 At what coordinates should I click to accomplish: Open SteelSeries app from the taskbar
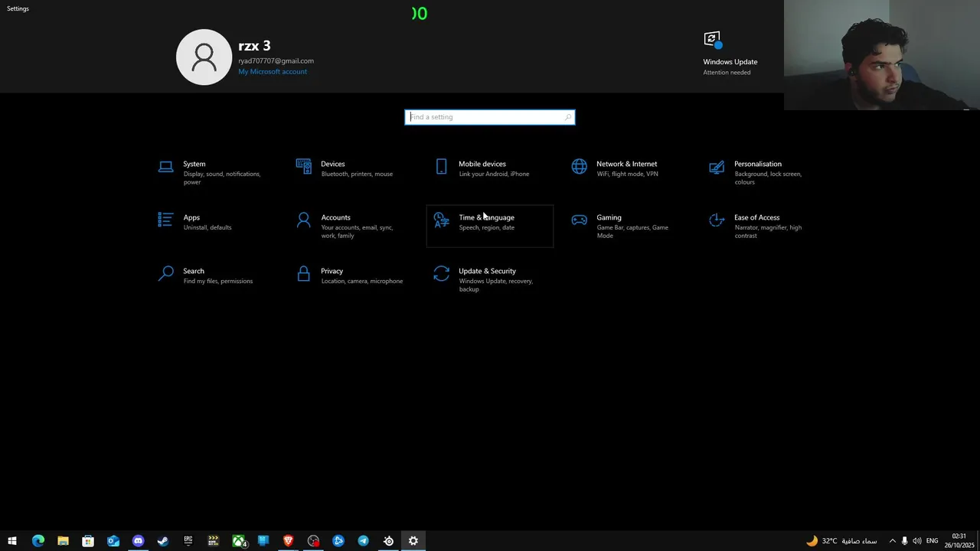[x=388, y=541]
